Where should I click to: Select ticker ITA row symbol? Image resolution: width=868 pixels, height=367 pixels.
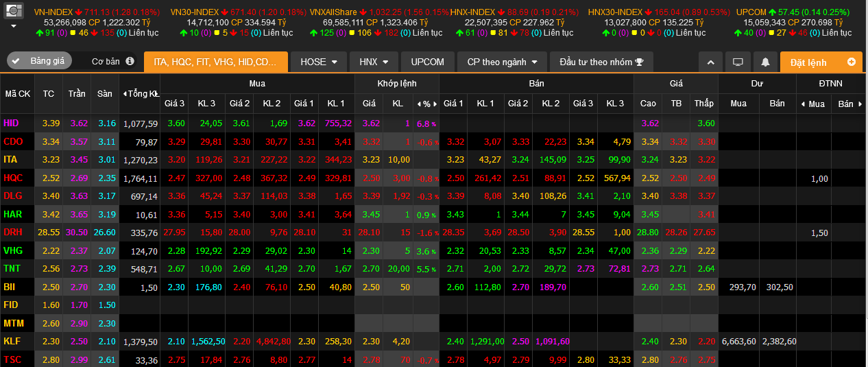[10, 159]
